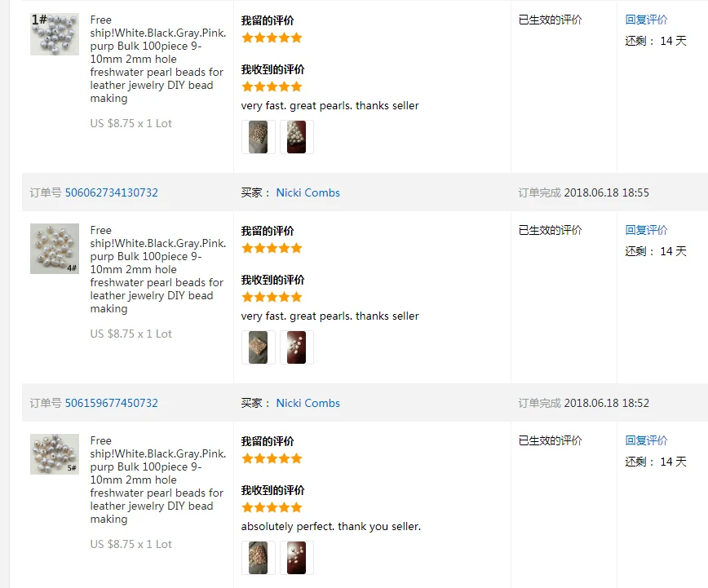The width and height of the screenshot is (708, 588).
Task: Click received star rating on the 5# order
Action: (272, 507)
